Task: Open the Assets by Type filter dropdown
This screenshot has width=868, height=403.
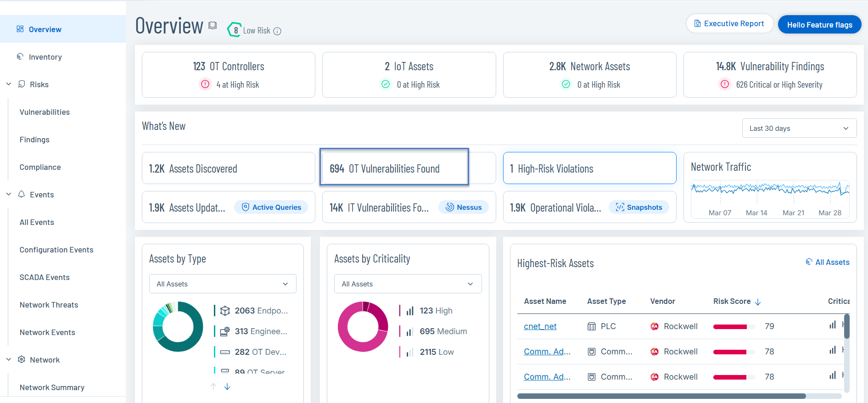Action: tap(223, 284)
